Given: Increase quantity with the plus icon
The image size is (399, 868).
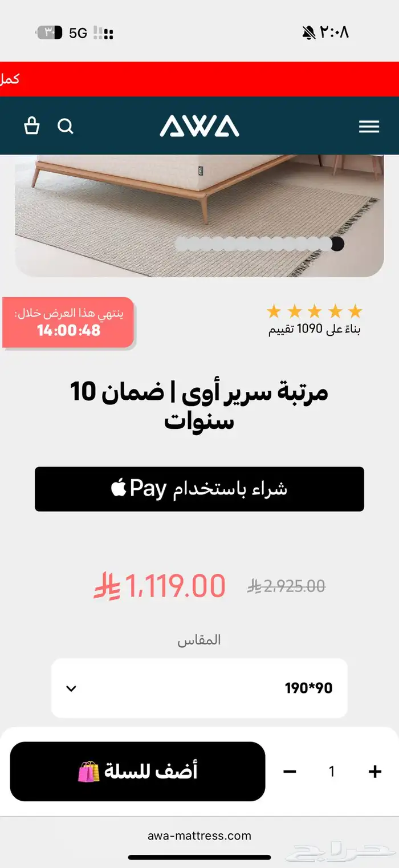Looking at the screenshot, I should pos(374,772).
